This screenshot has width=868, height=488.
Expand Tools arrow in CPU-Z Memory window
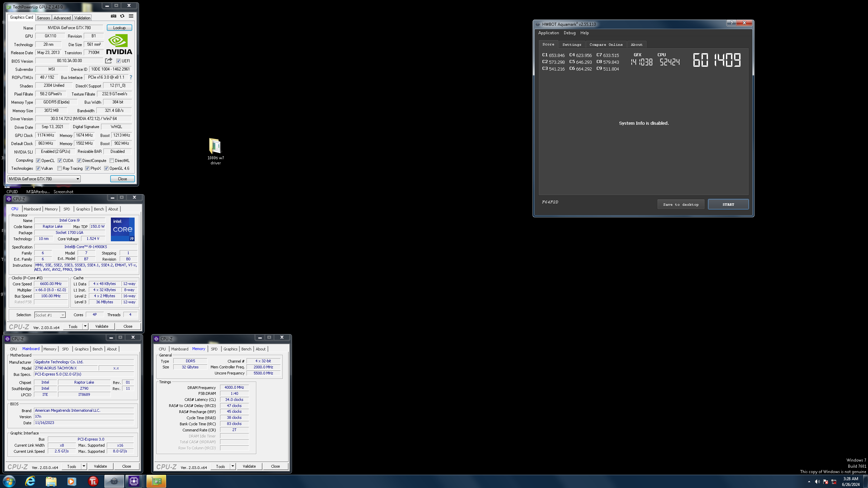click(x=233, y=466)
